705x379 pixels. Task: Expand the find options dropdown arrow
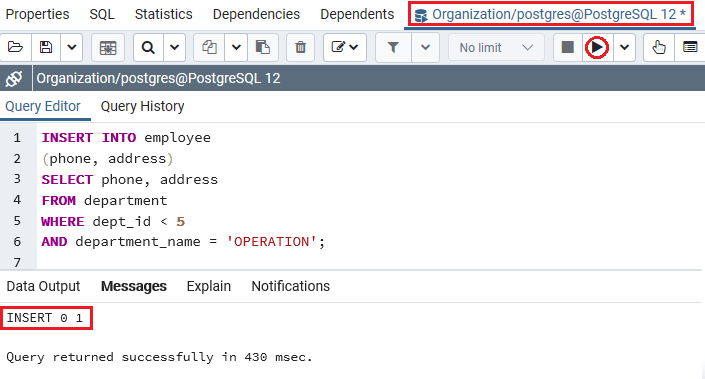(x=174, y=47)
